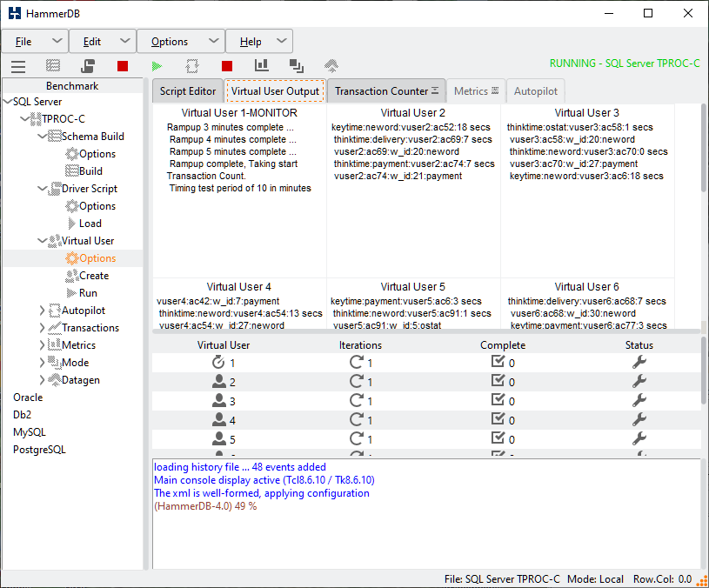Open the Metrics tab
Image resolution: width=709 pixels, height=588 pixels.
[x=476, y=91]
